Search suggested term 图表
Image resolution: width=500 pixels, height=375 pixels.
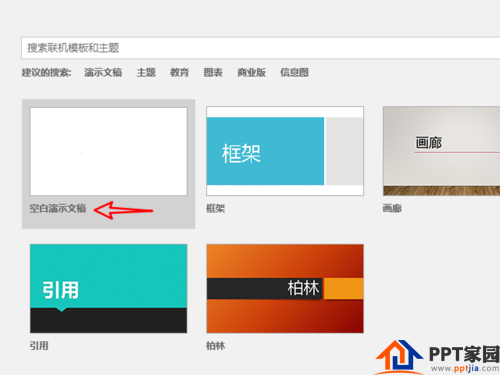(213, 72)
